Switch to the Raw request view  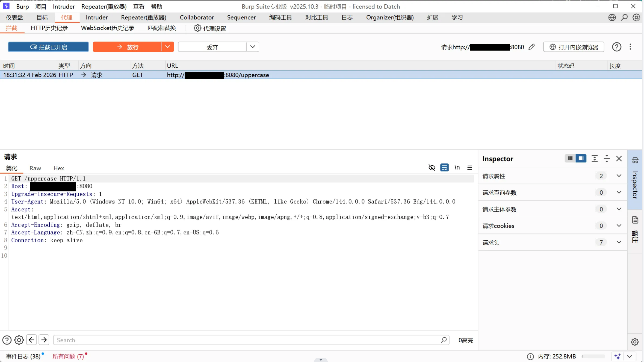pyautogui.click(x=35, y=168)
